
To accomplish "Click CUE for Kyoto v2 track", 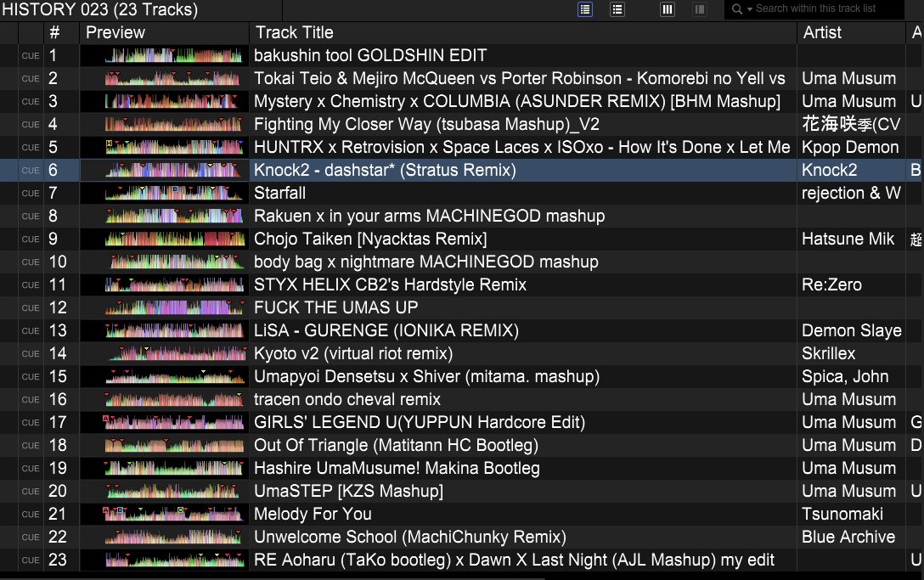I will coord(31,353).
